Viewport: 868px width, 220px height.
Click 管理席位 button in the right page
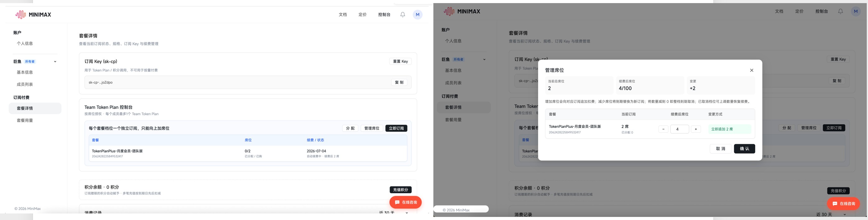pos(809,128)
